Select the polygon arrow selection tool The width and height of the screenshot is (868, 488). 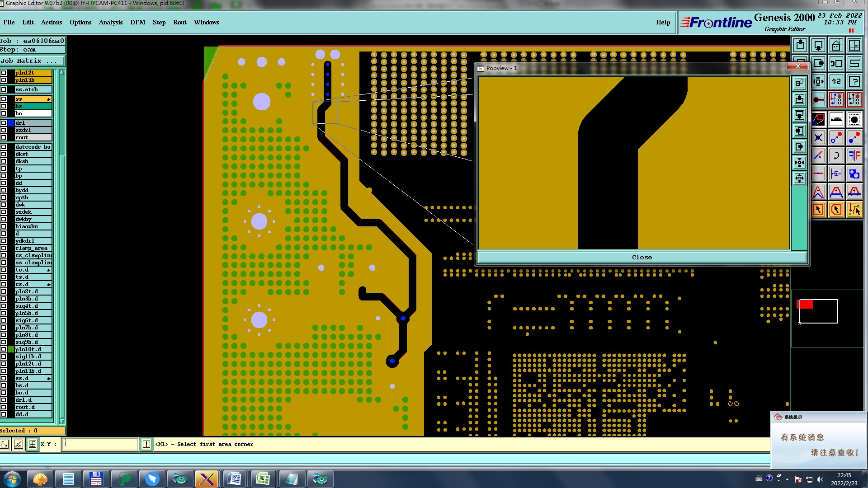[x=836, y=210]
